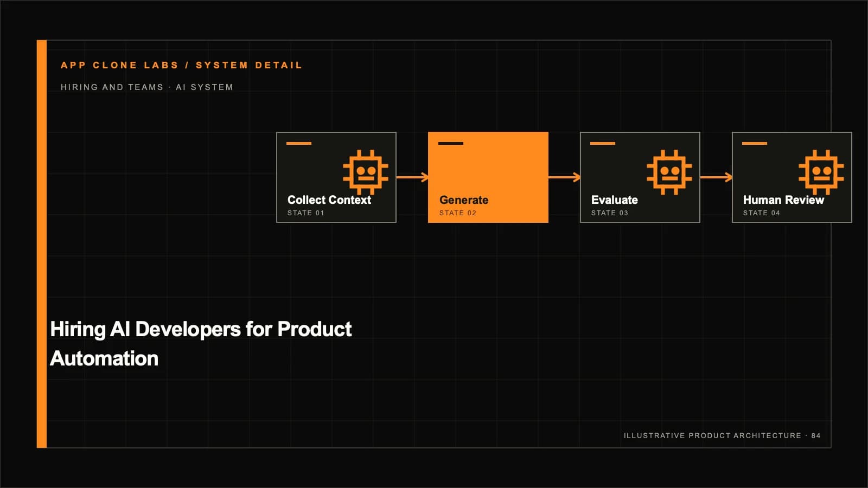Click the arrow from Evaluate to Human Review

click(x=716, y=177)
